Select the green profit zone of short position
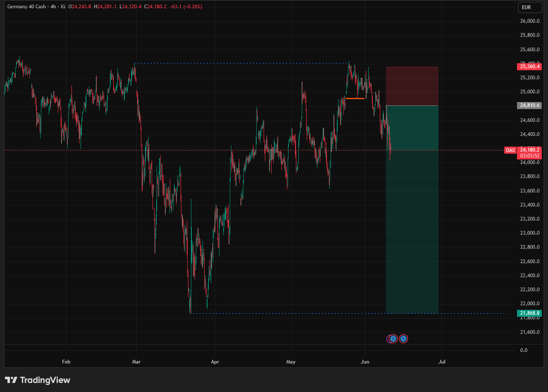The width and height of the screenshot is (548, 392). coord(412,209)
